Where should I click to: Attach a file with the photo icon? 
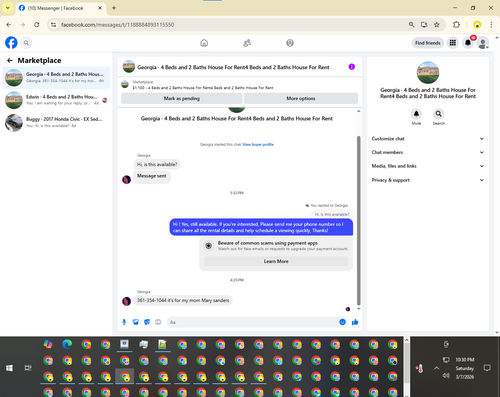(136, 322)
